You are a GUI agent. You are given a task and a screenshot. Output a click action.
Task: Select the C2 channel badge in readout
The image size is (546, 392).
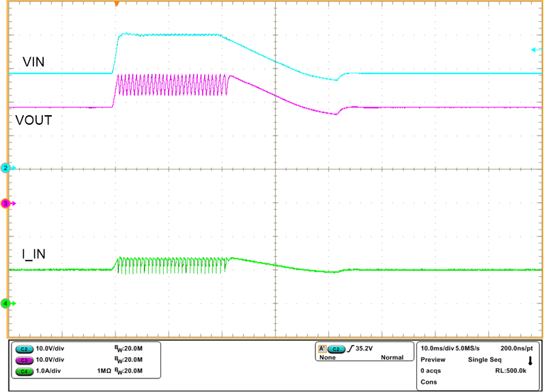24,349
